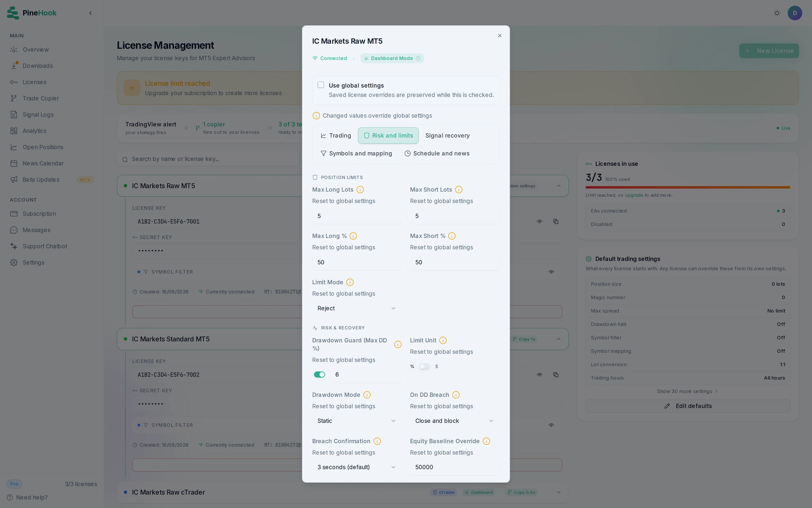Click the Max Long Lots info icon
This screenshot has height=508, width=812.
click(x=360, y=190)
